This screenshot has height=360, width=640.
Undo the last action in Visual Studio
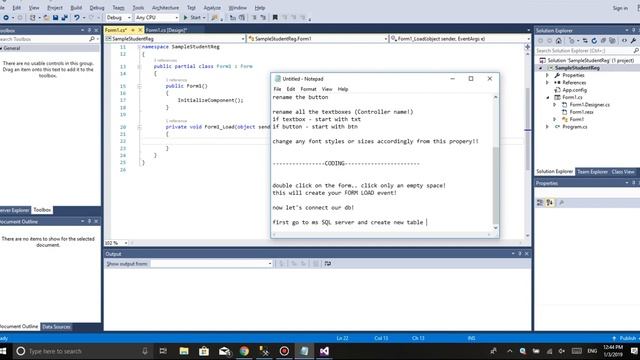tap(76, 18)
